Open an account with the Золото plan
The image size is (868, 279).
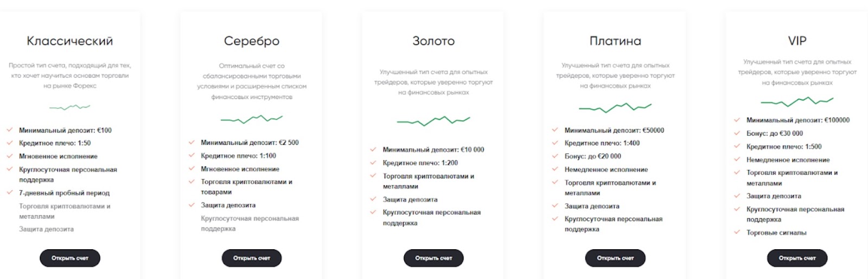(x=433, y=258)
